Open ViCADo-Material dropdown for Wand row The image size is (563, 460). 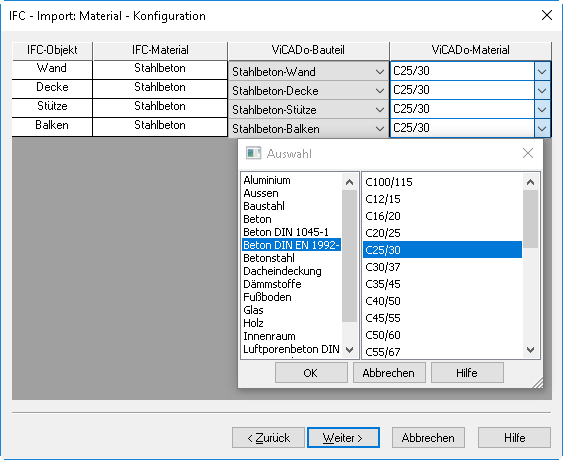542,71
